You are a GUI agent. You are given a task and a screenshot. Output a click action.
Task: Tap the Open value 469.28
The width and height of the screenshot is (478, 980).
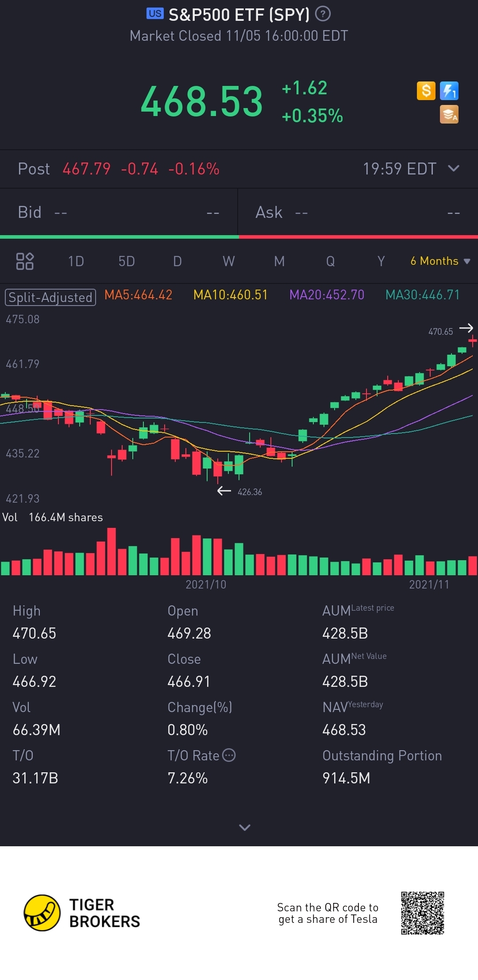(x=189, y=633)
